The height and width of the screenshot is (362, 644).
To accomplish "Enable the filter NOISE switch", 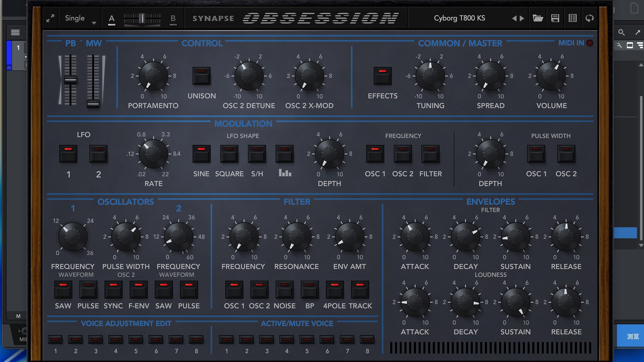I will point(284,290).
